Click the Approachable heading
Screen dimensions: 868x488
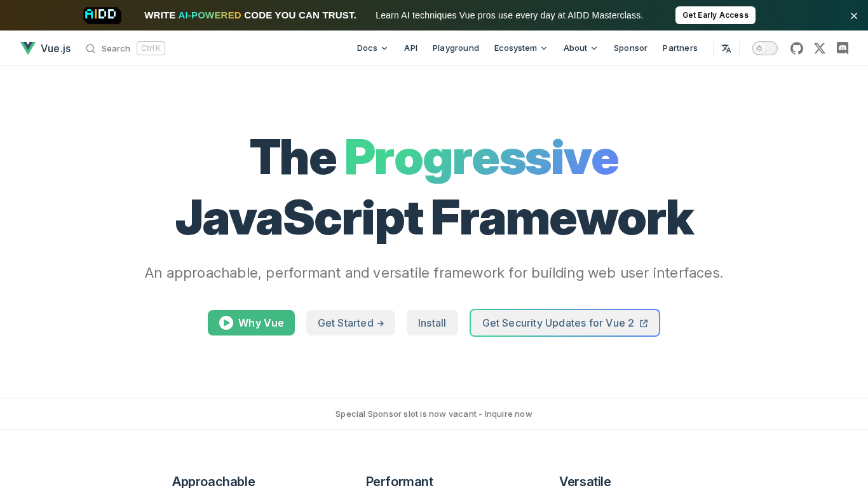point(214,482)
